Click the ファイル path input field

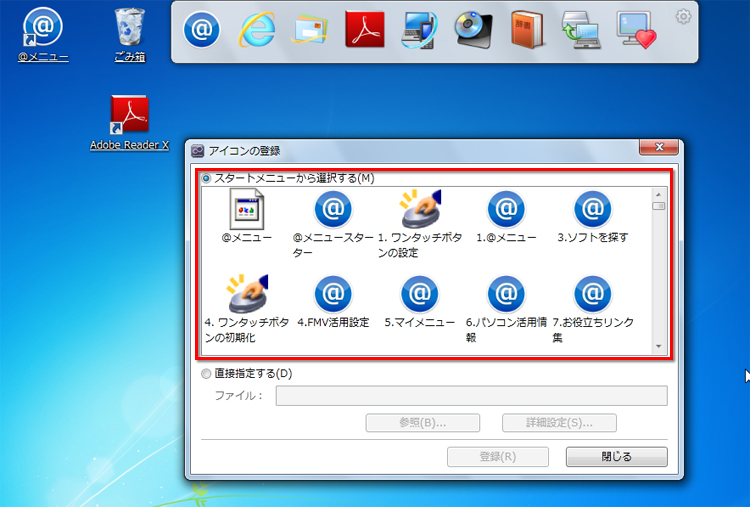[x=471, y=396]
